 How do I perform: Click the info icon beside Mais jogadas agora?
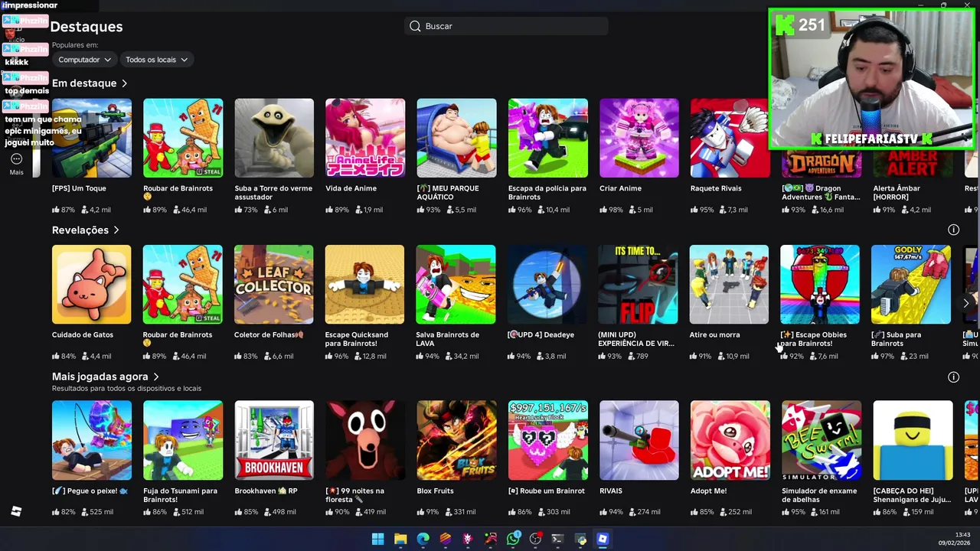coord(953,377)
